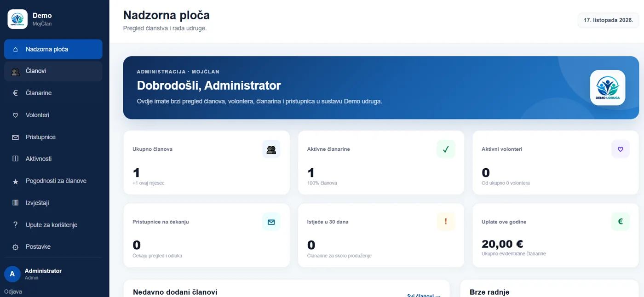Click the envelope icon in the Pristupnice na čekanju card
The image size is (644, 297).
(x=271, y=222)
